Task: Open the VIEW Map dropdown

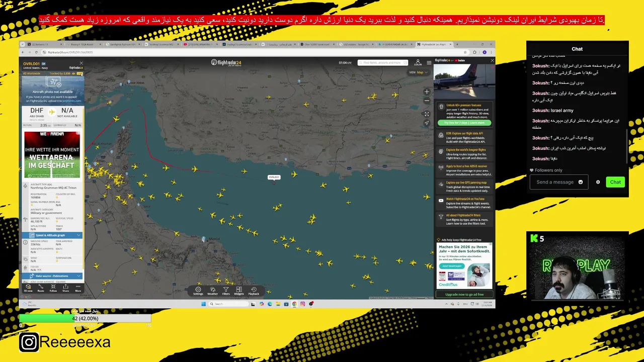Action: (x=419, y=72)
